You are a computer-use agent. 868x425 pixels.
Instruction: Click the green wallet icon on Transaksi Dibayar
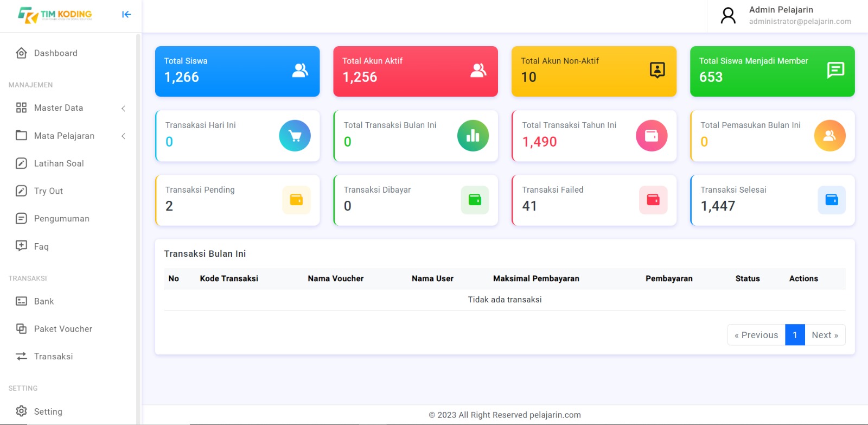click(x=475, y=200)
